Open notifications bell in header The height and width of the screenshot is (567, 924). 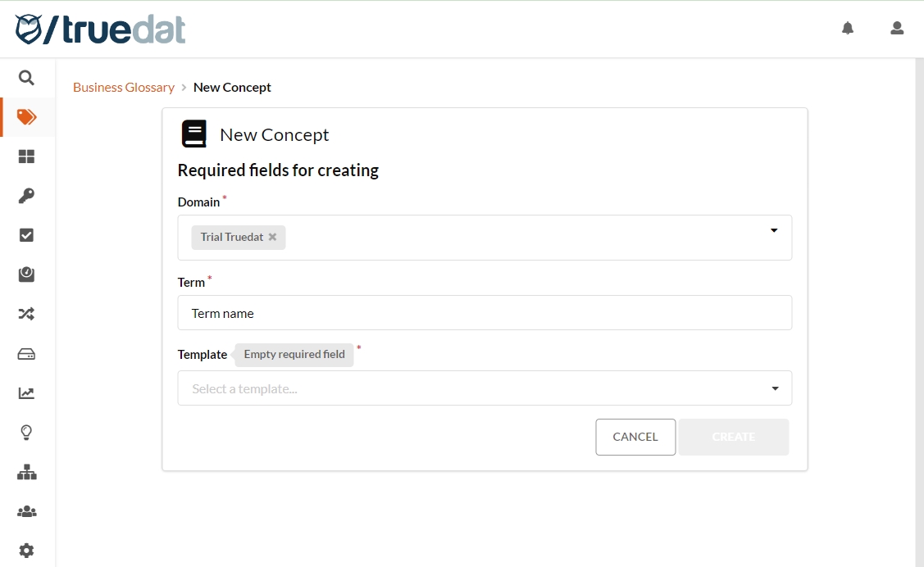pos(848,29)
